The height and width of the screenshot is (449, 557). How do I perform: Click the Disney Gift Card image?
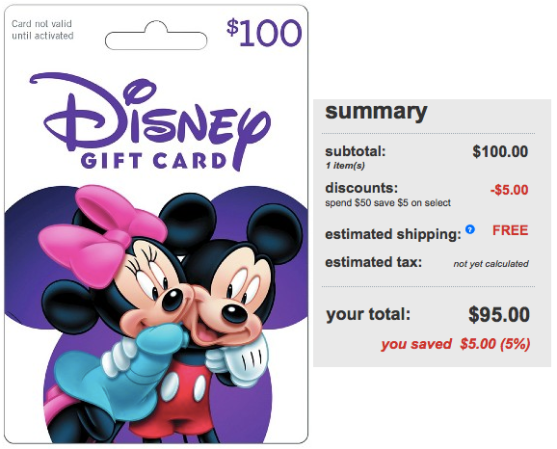coord(156,224)
